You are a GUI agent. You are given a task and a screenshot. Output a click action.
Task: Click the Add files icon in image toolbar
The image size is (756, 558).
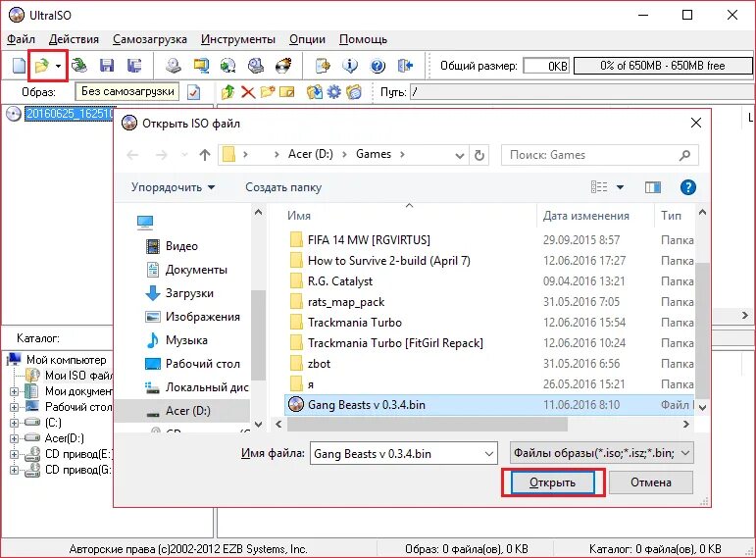(315, 91)
